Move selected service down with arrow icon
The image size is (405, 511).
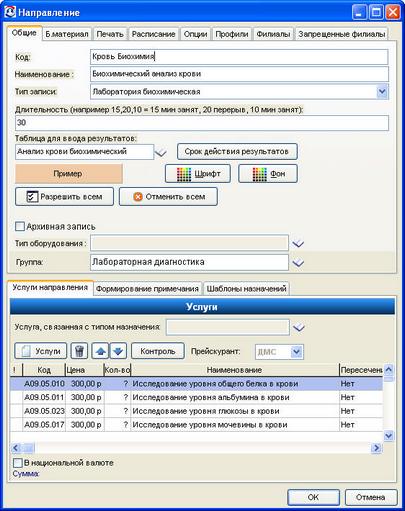coord(118,351)
